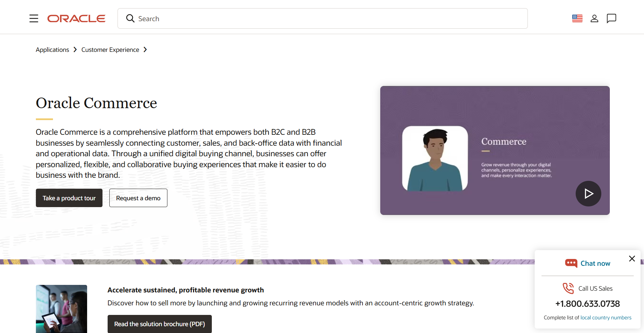Screen dimensions: 644x333
Task: Go to Applications breadcrumb
Action: [x=52, y=50]
